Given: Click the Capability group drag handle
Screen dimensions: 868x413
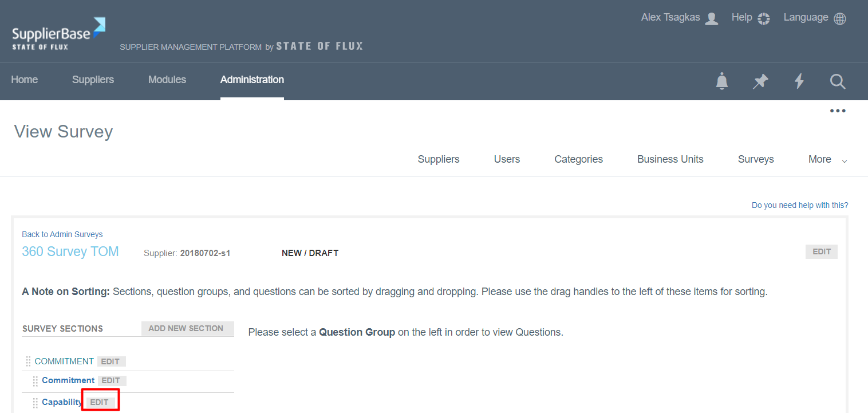Looking at the screenshot, I should [x=35, y=403].
